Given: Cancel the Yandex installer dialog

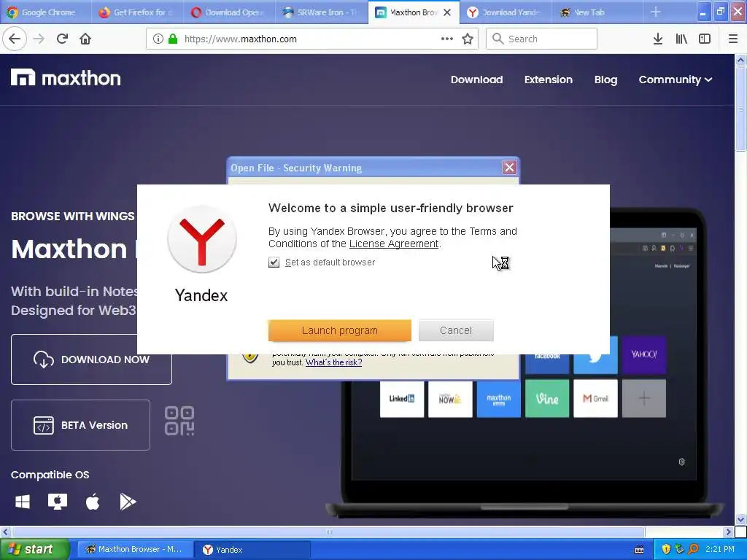Looking at the screenshot, I should tap(456, 330).
